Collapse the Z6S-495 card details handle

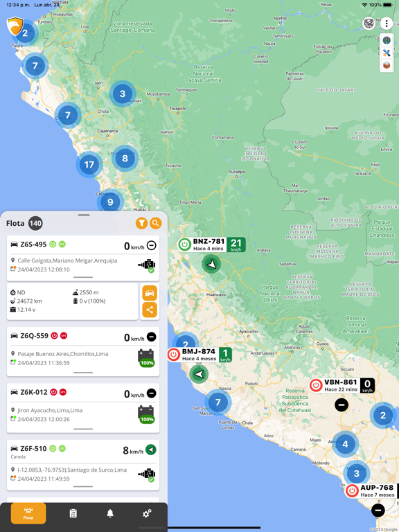pos(83,277)
